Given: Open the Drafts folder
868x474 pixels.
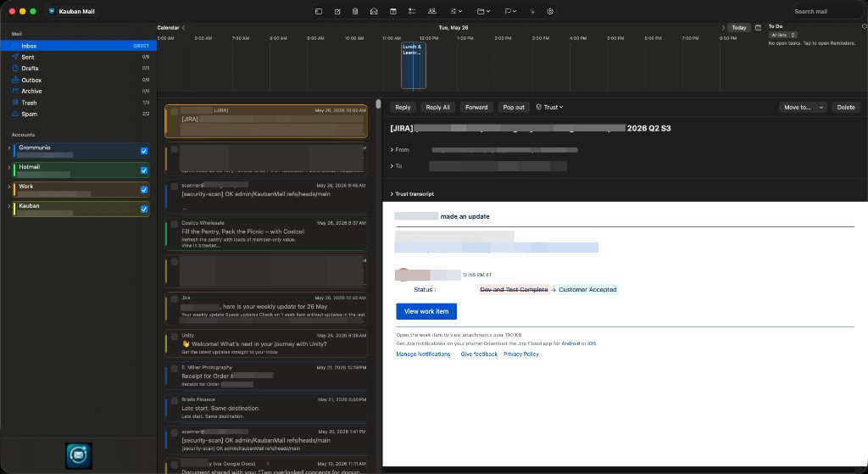Looking at the screenshot, I should coord(79,68).
